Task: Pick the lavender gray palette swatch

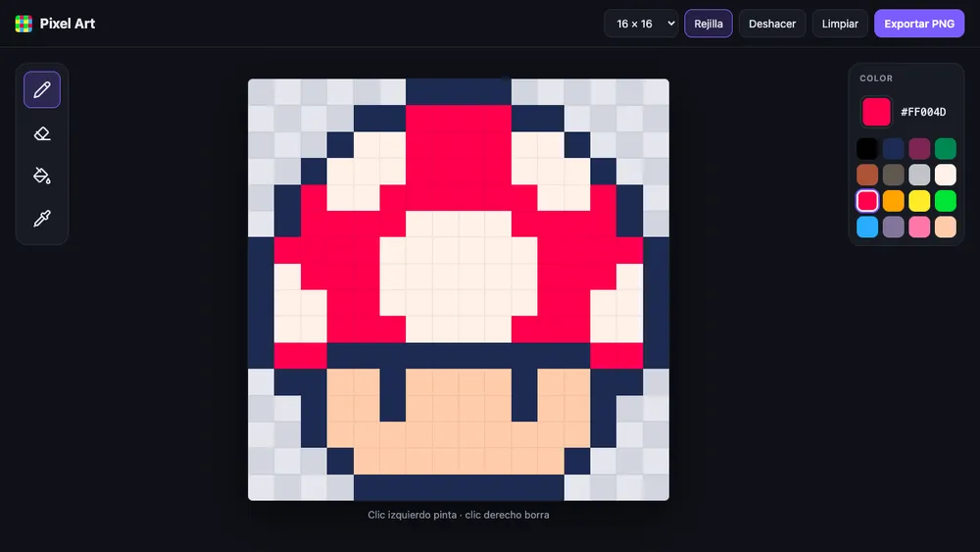Action: 893,226
